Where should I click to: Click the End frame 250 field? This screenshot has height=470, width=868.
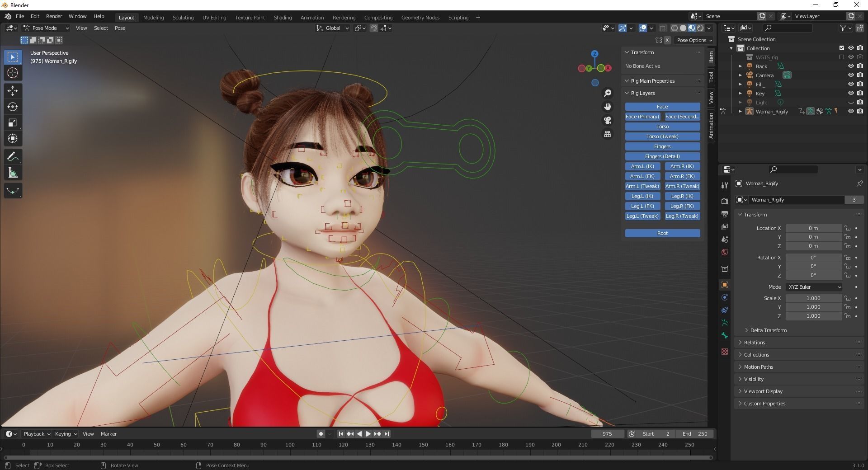click(x=695, y=434)
